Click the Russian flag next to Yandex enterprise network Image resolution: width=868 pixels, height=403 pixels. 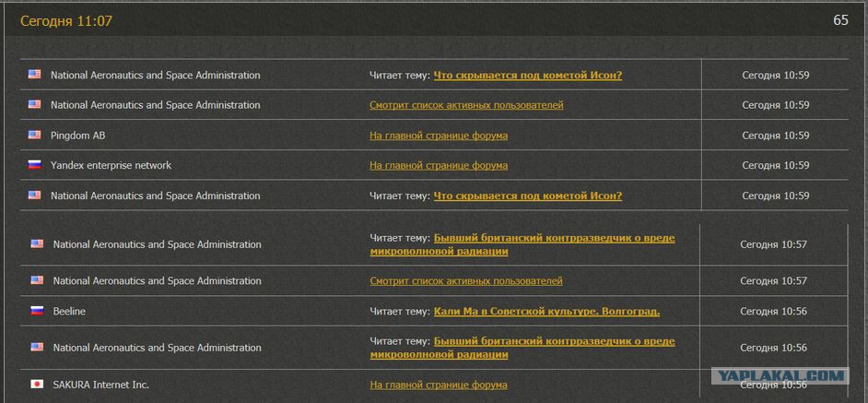tap(34, 165)
